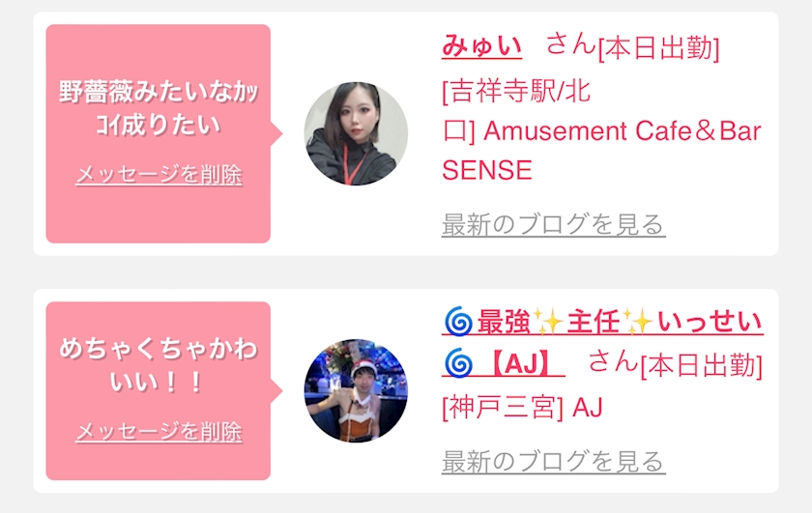Select the 野薔薇みたいなカッコイイ成りたい message bubble
Image resolution: width=812 pixels, height=513 pixels.
click(159, 133)
